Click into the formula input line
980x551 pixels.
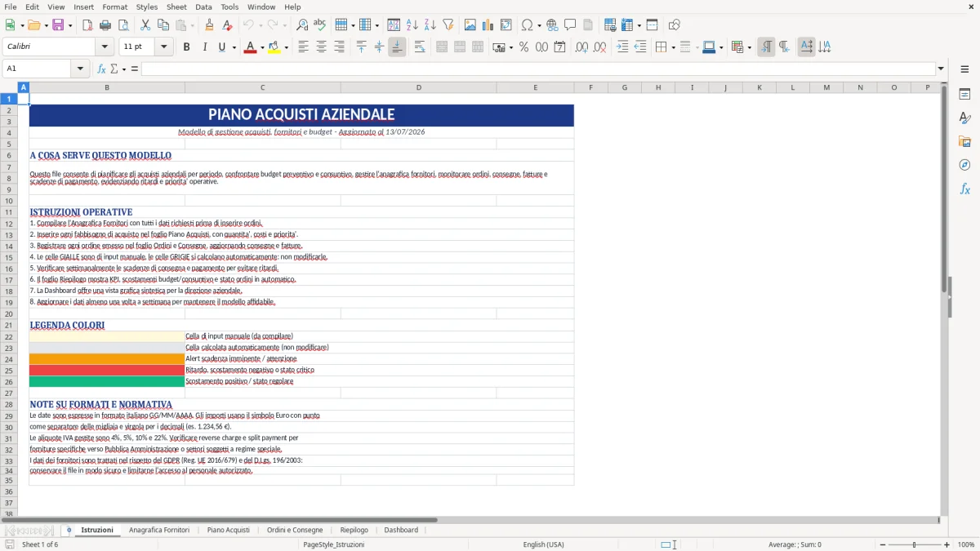pyautogui.click(x=537, y=69)
